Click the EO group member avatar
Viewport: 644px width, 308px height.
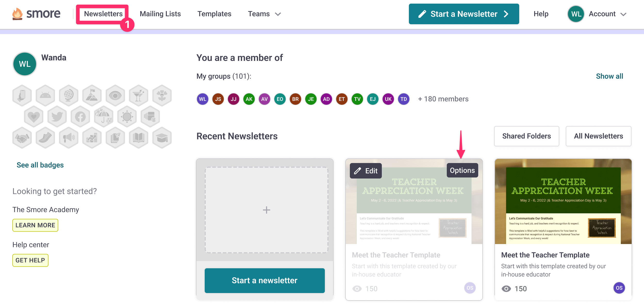(280, 99)
